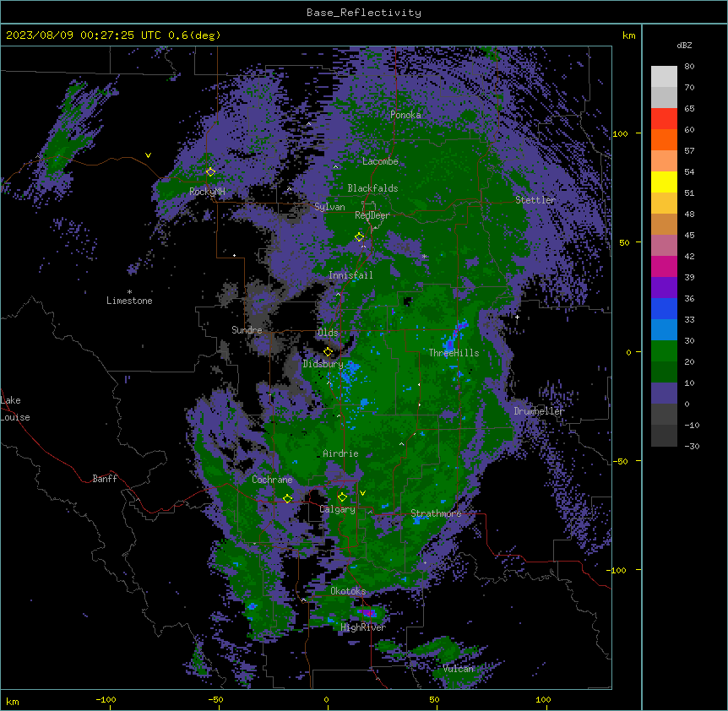The image size is (728, 711).
Task: Select the 45 value on the dBZ legend
Action: click(x=689, y=236)
